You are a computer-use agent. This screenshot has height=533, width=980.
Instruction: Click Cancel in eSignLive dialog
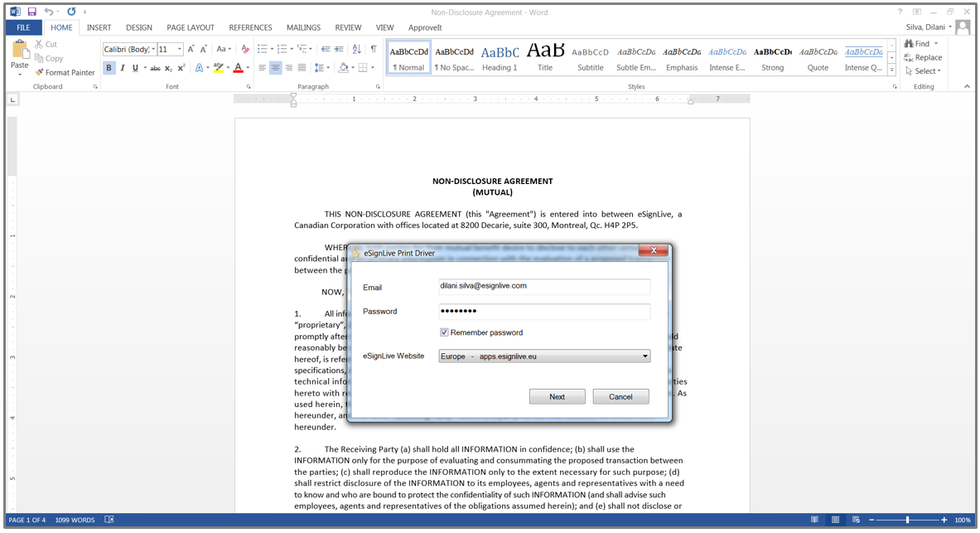click(620, 396)
